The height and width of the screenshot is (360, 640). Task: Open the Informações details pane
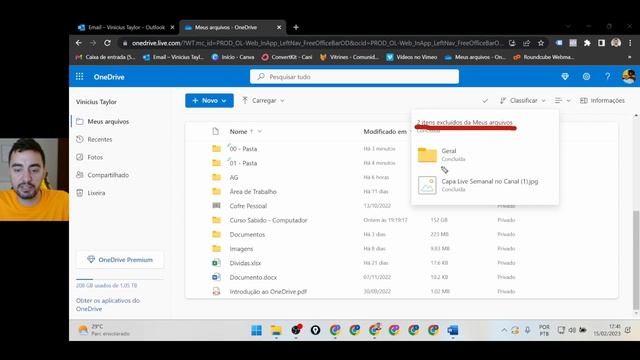602,100
